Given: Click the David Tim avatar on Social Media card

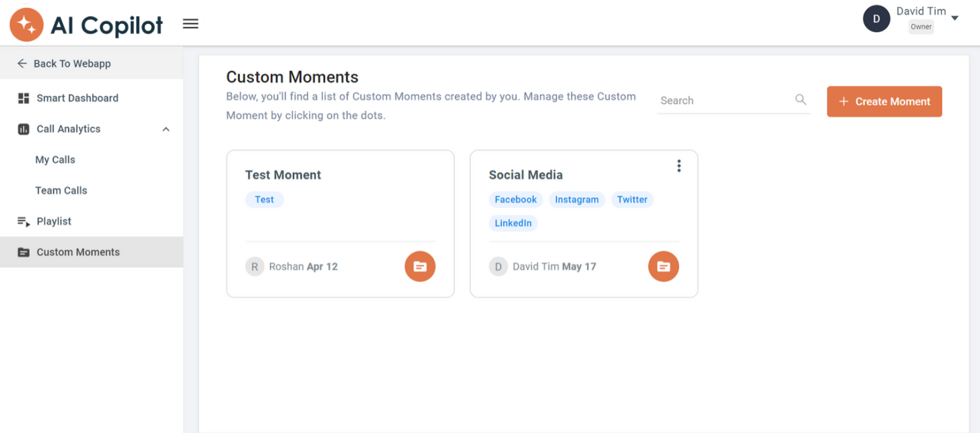Looking at the screenshot, I should click(x=498, y=267).
